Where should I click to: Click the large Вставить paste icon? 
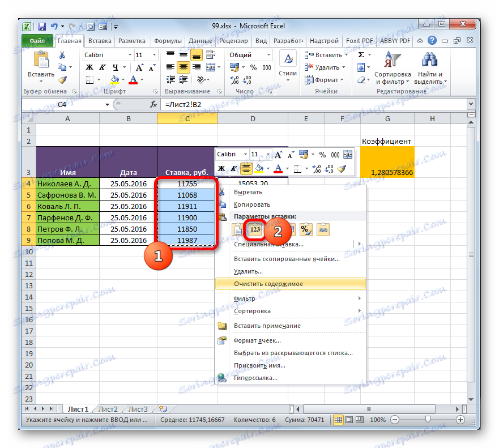point(41,59)
